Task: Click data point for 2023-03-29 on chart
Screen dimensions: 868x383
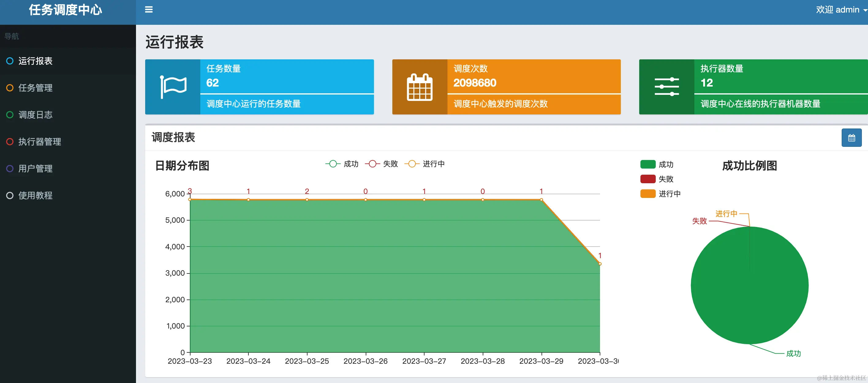Action: (x=541, y=199)
